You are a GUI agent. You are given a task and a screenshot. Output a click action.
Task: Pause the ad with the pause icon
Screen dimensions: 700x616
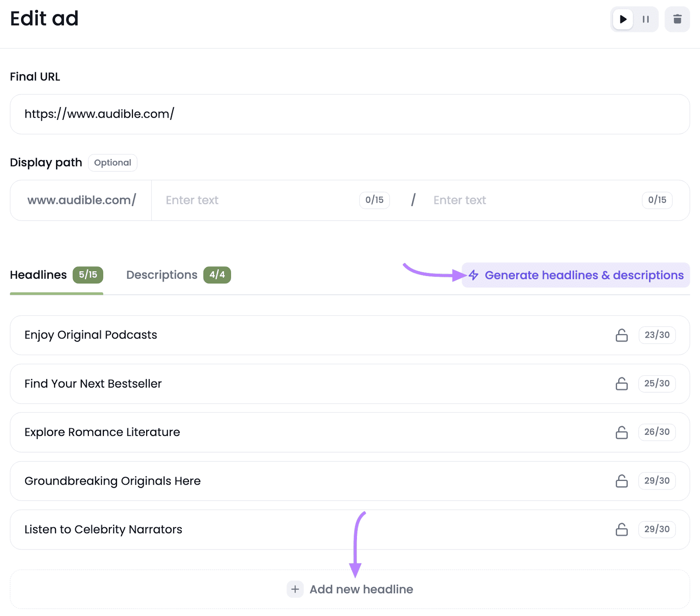click(x=646, y=19)
